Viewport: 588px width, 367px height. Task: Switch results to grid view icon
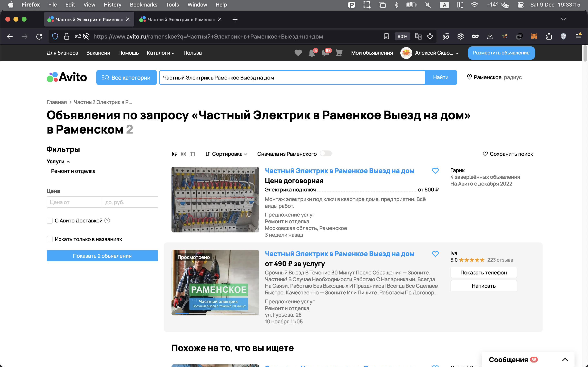tap(183, 154)
